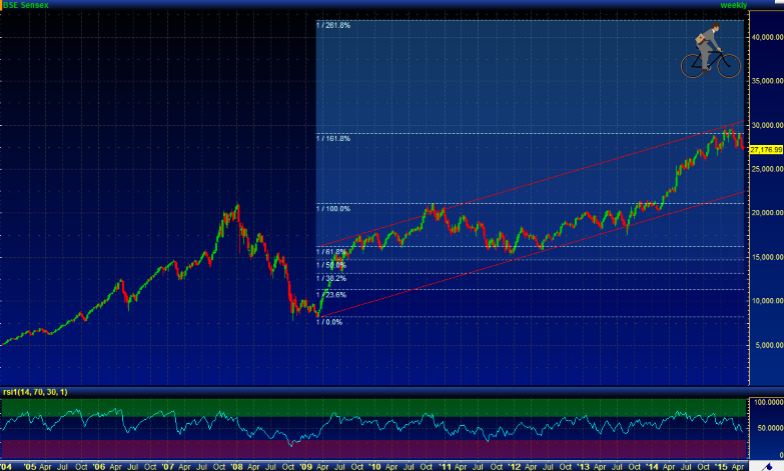This screenshot has width=784, height=471.
Task: Select the 261.8% Fibonacci level label
Action: point(334,24)
